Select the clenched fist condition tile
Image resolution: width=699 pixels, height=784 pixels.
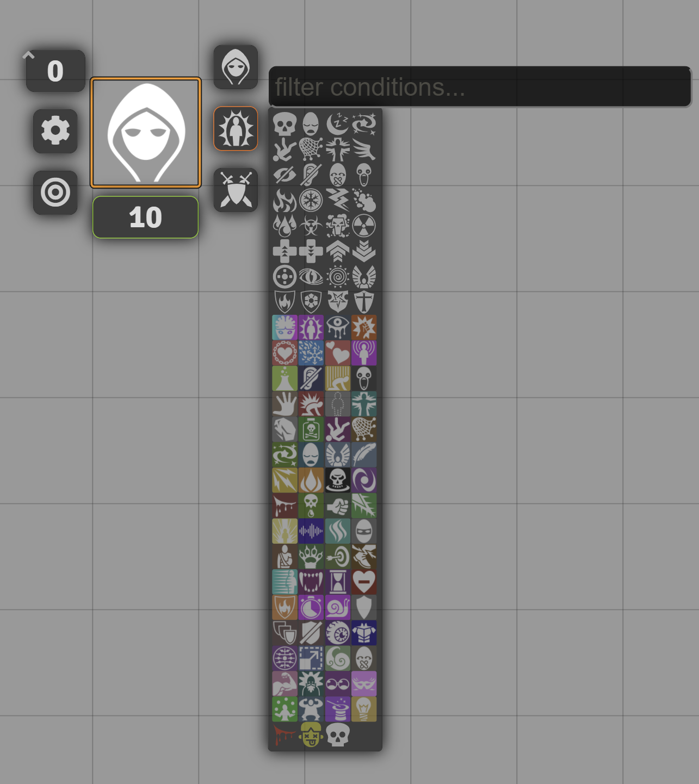coord(337,506)
